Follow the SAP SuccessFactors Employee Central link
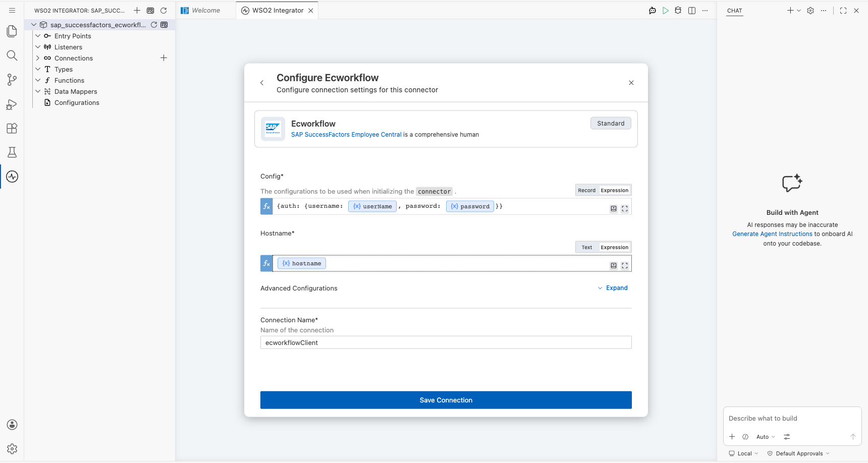Image resolution: width=868 pixels, height=463 pixels. tap(346, 135)
